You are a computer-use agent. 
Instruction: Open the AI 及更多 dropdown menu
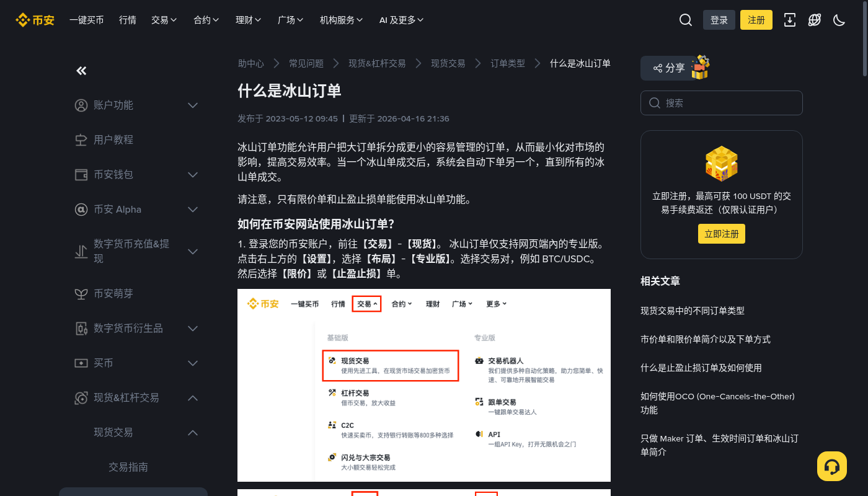point(402,20)
